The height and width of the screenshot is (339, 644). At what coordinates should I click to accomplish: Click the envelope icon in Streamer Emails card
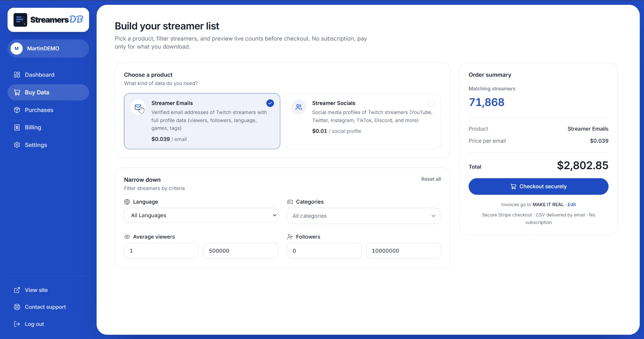click(138, 107)
